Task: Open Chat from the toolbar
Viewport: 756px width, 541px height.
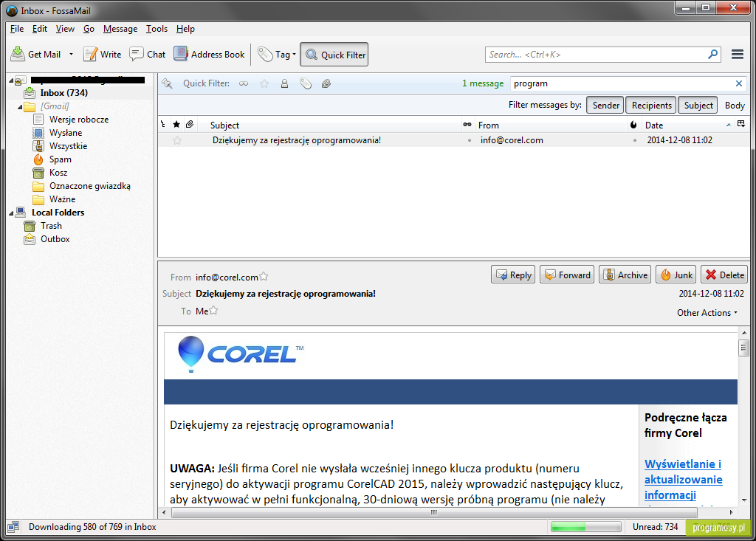Action: tap(148, 55)
